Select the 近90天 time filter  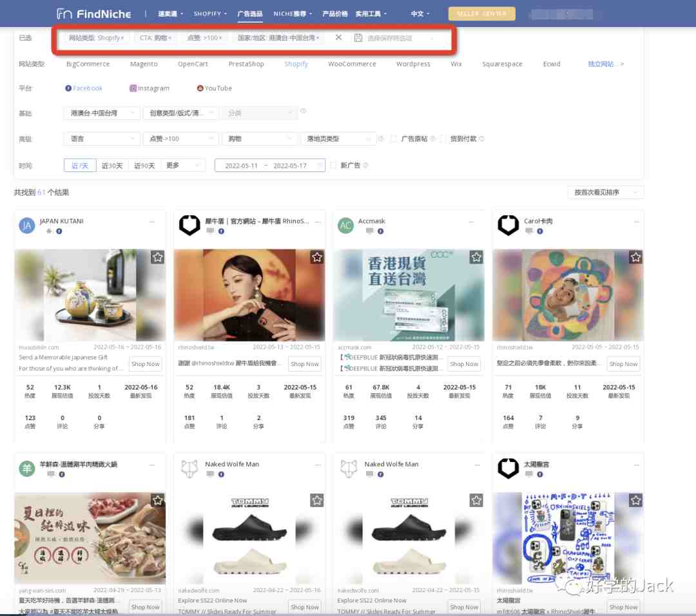click(144, 166)
